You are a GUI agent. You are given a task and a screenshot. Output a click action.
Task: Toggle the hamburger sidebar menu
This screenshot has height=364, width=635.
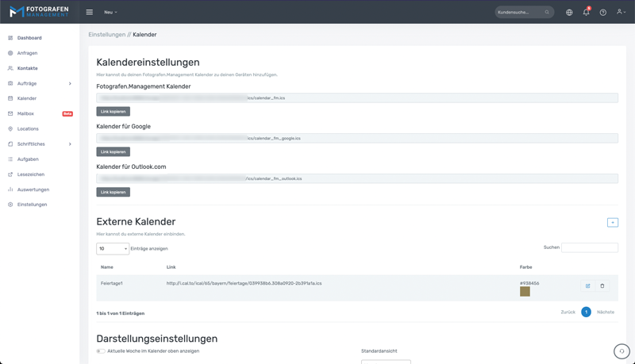(89, 12)
